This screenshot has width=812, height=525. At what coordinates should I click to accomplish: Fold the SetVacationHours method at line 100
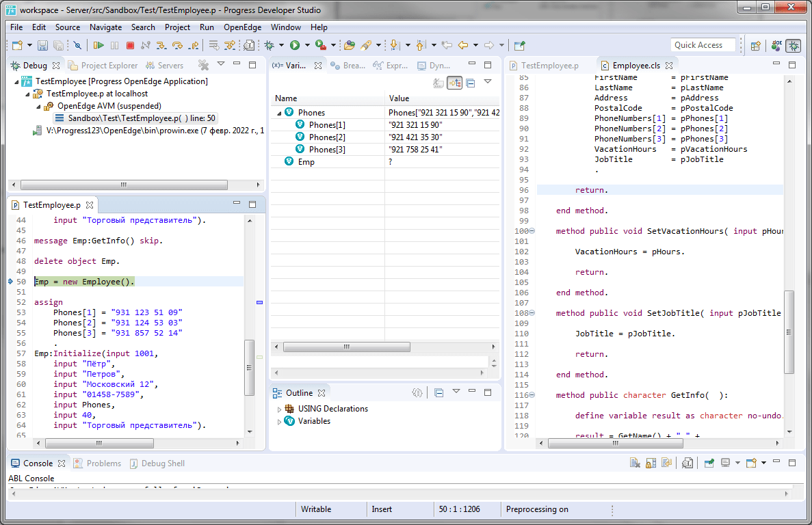pyautogui.click(x=532, y=231)
